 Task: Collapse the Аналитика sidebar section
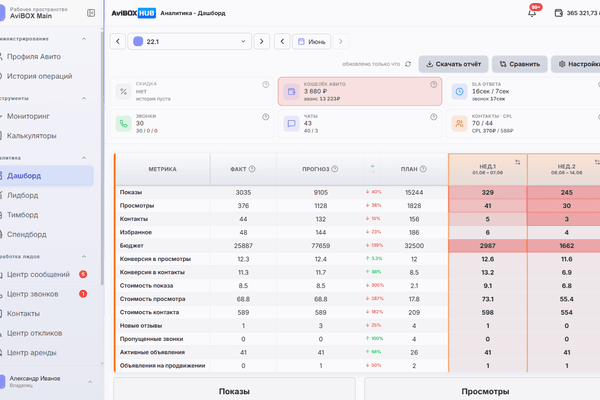coord(84,158)
